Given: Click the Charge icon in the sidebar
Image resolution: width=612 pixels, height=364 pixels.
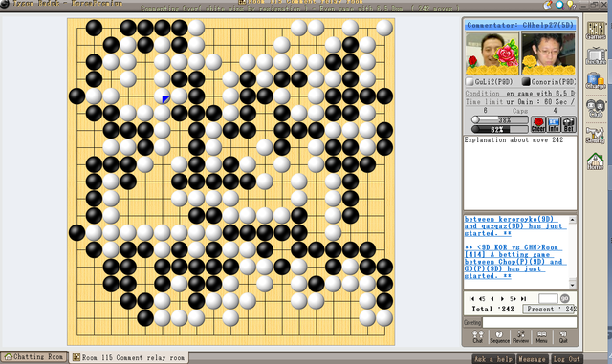Looking at the screenshot, I should (596, 81).
